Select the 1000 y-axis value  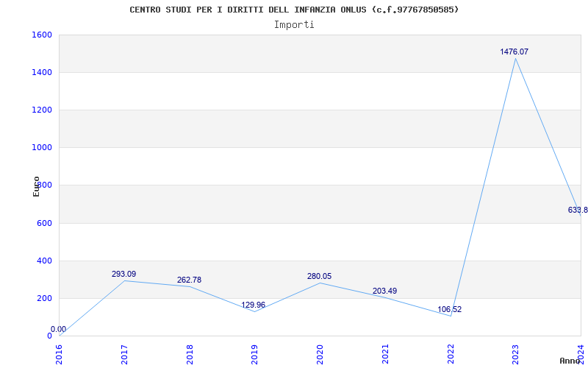(42, 147)
